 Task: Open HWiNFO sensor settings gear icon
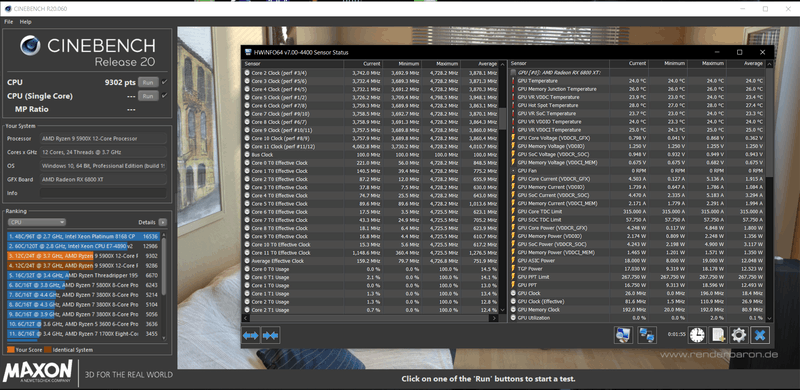[x=739, y=335]
